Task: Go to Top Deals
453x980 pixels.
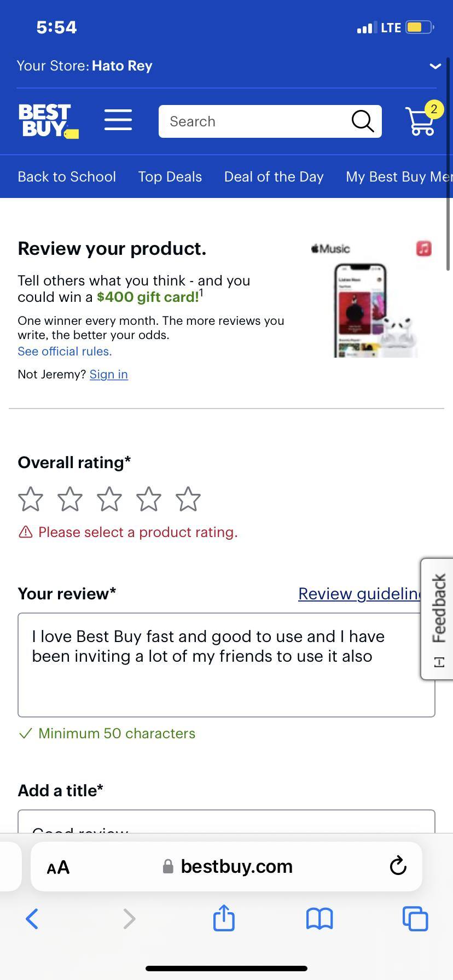Action: 170,176
